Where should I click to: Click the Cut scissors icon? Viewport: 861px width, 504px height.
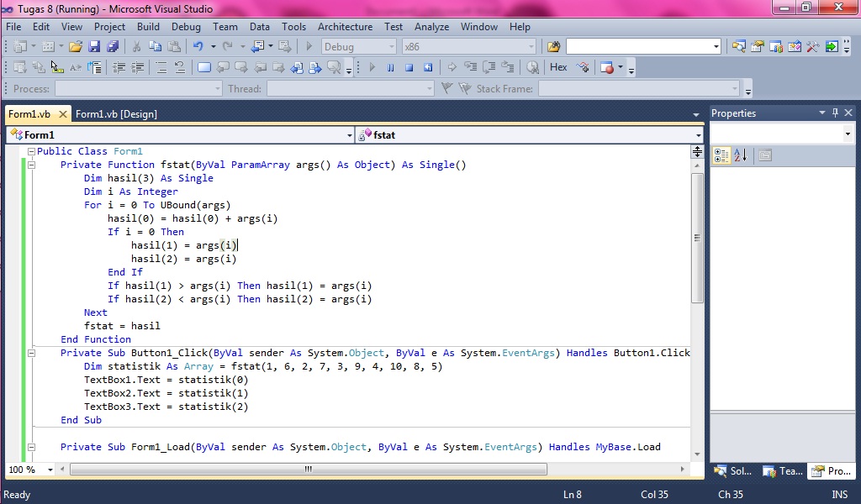tap(137, 46)
